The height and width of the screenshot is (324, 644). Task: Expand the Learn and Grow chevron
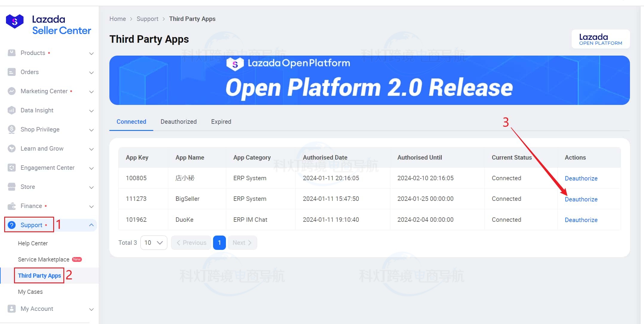91,149
